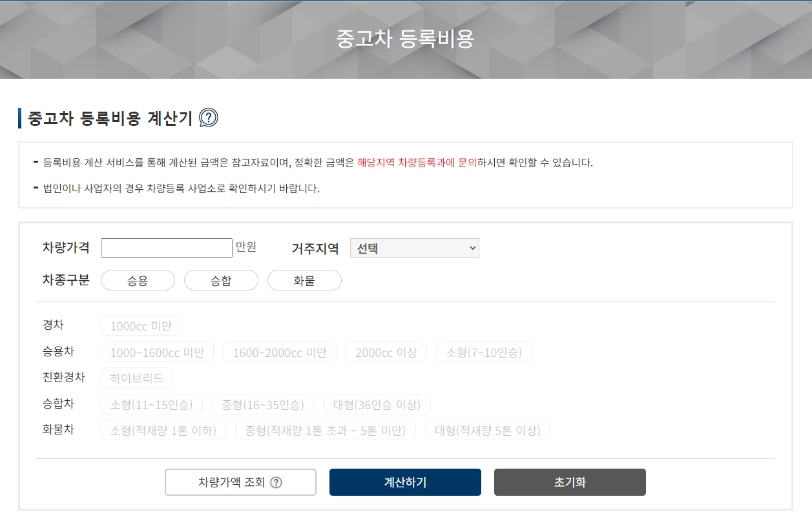Choose 2000cc 이상 engine size
This screenshot has height=519, width=812.
click(x=386, y=352)
